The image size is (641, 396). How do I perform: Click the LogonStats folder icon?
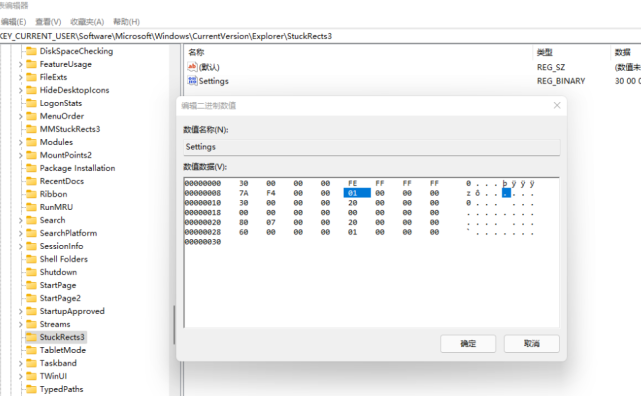tap(31, 103)
